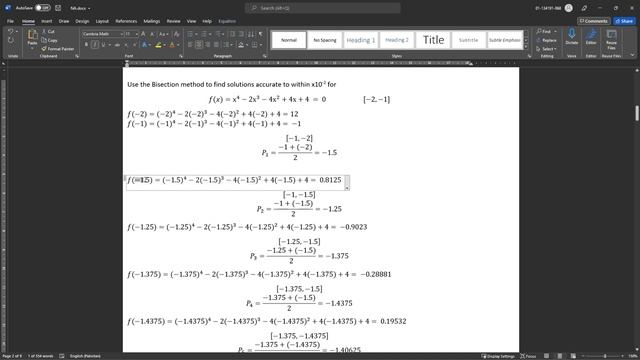This screenshot has width=640, height=360.
Task: Switch to the Insert tab
Action: 47,21
